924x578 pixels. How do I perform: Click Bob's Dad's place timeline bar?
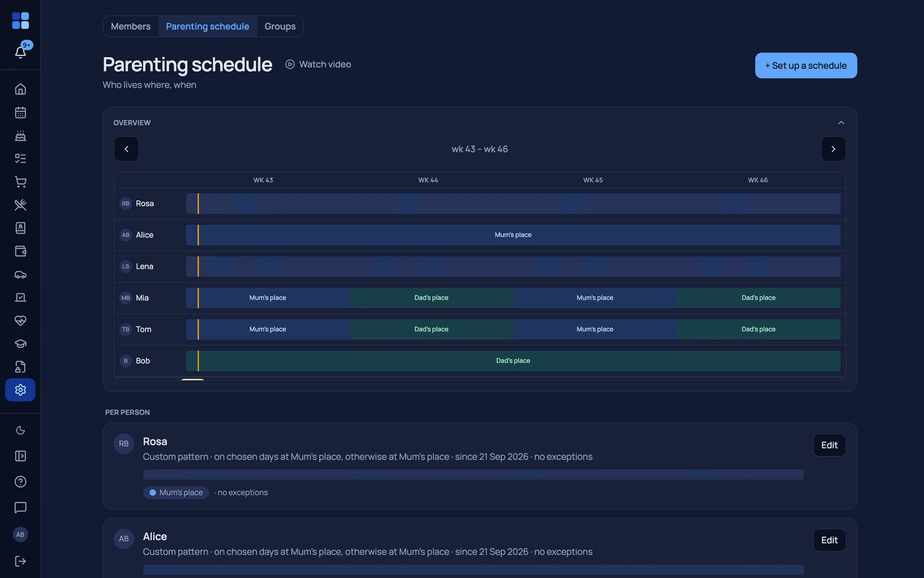click(x=513, y=361)
